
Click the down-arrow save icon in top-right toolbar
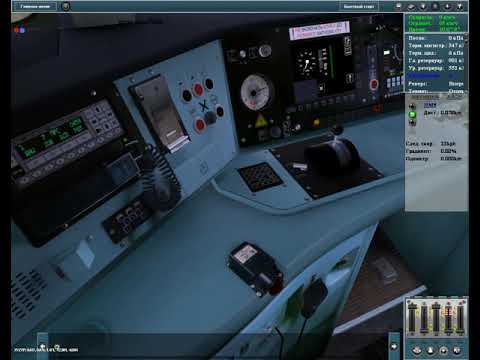[x=447, y=6]
